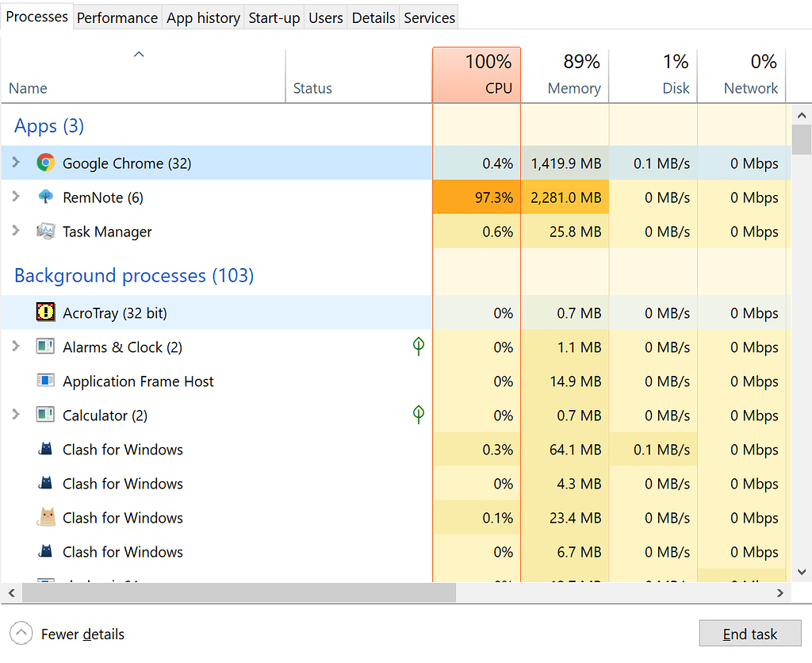Expand the Google Chrome process group
The width and height of the screenshot is (812, 663).
(17, 163)
